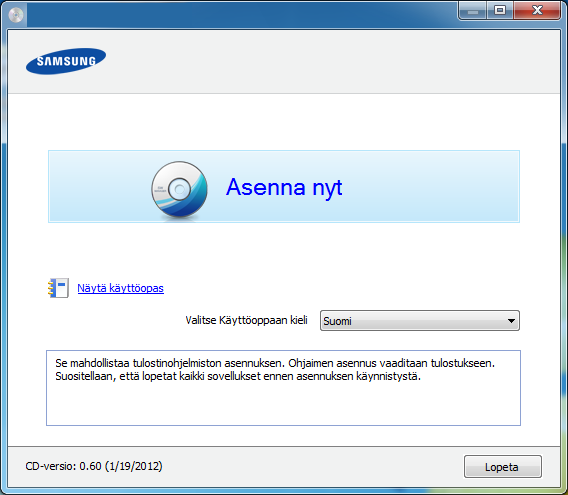Minimize the installer window
The height and width of the screenshot is (495, 568).
pos(472,11)
